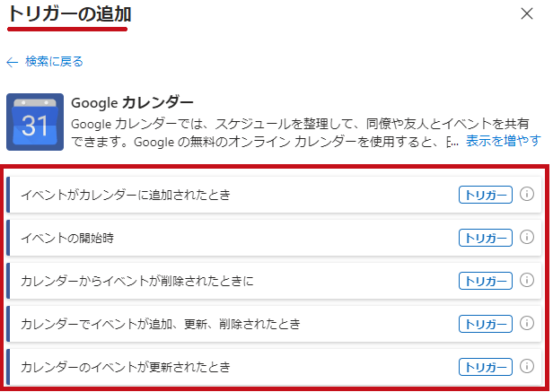Select カレンダーのイベントが更新されたとき trigger
Image resolution: width=553 pixels, height=392 pixels.
[x=274, y=367]
